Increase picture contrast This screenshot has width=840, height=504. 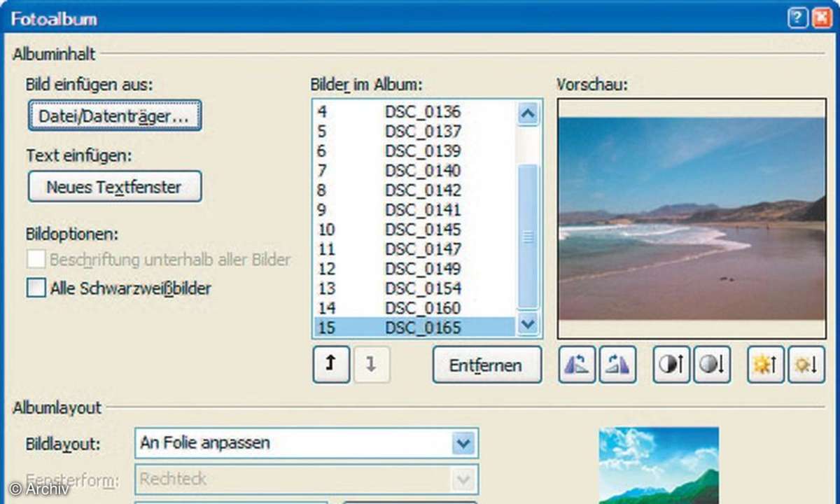pyautogui.click(x=671, y=364)
